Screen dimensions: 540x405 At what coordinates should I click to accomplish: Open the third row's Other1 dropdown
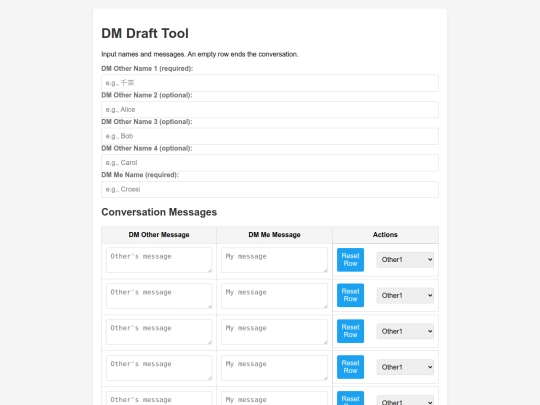pos(405,331)
